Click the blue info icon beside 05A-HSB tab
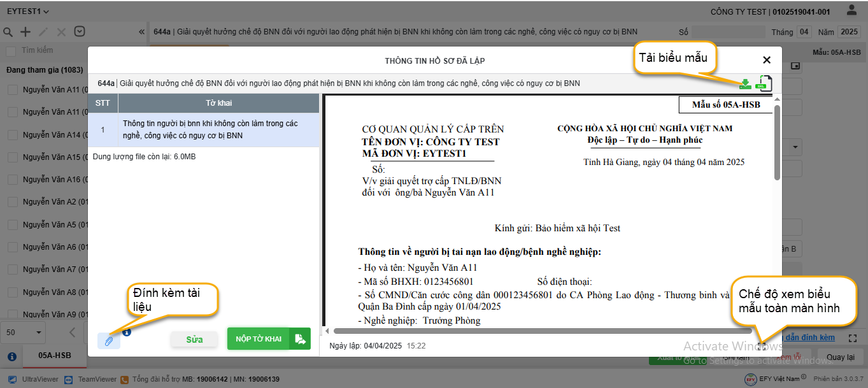This screenshot has height=388, width=868. pyautogui.click(x=11, y=357)
